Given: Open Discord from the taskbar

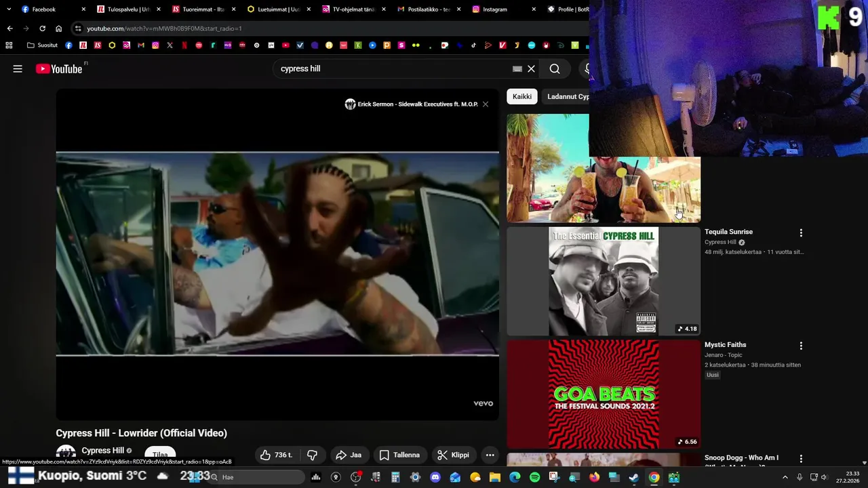Looking at the screenshot, I should point(435,477).
